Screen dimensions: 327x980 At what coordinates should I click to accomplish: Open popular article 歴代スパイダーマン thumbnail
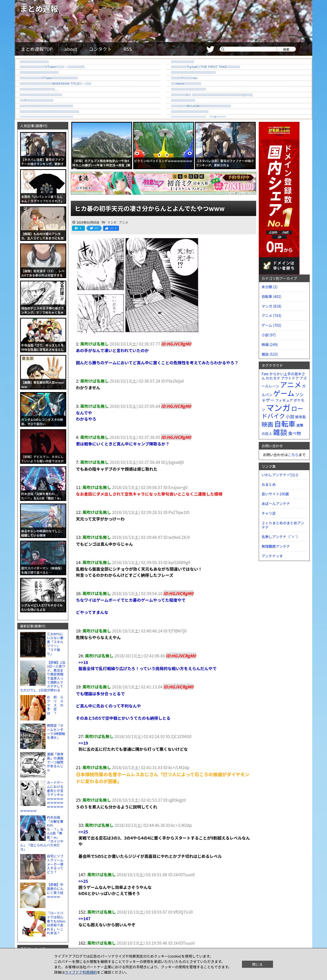(43, 558)
